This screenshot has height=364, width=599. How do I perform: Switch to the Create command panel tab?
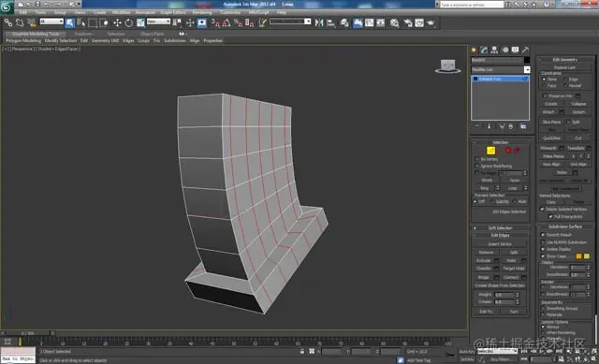point(475,50)
